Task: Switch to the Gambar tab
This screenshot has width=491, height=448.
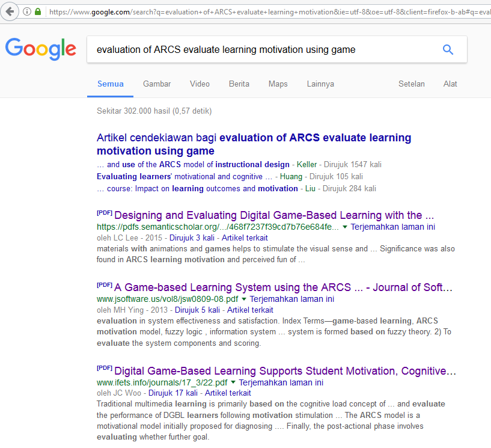Action: (x=157, y=84)
